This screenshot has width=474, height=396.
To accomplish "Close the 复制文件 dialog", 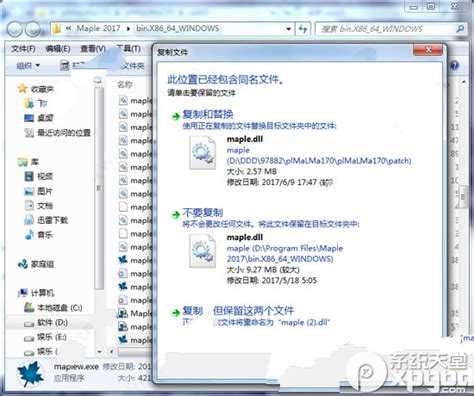I will click(x=428, y=50).
